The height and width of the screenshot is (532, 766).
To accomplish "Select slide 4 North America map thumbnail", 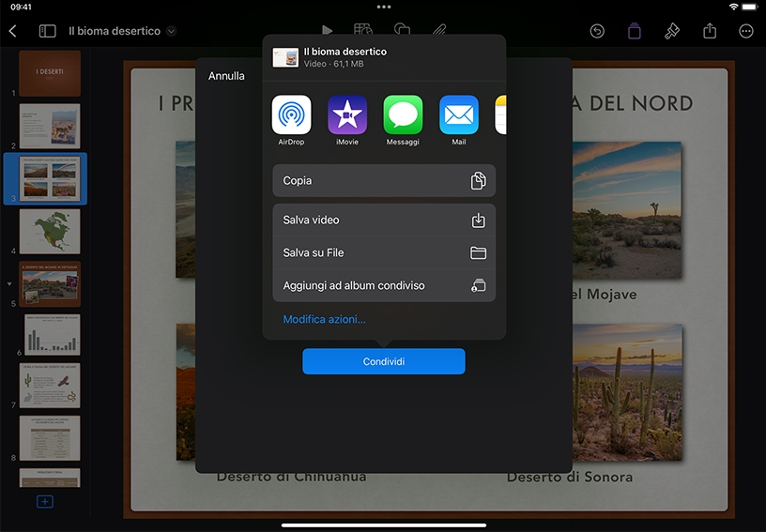I will (50, 232).
